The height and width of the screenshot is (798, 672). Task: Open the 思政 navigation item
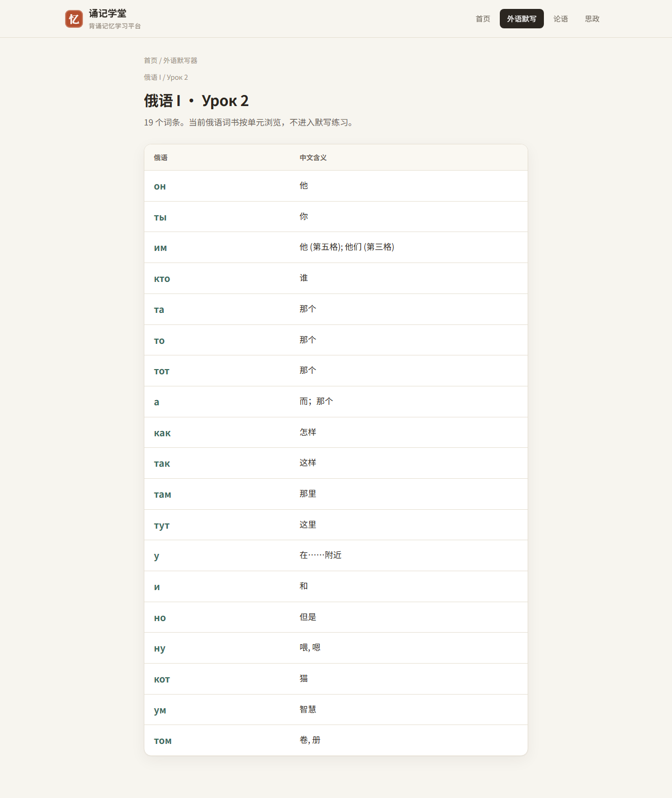[592, 19]
